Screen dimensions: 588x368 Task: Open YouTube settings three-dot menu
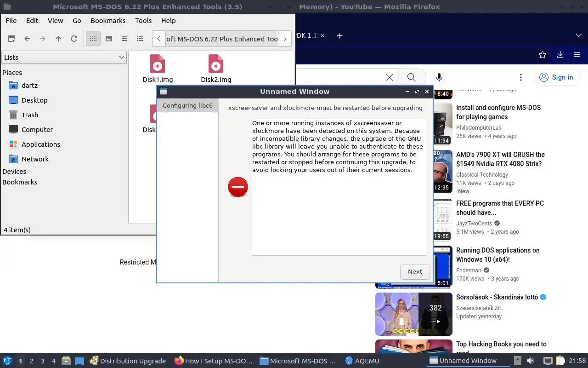(520, 77)
